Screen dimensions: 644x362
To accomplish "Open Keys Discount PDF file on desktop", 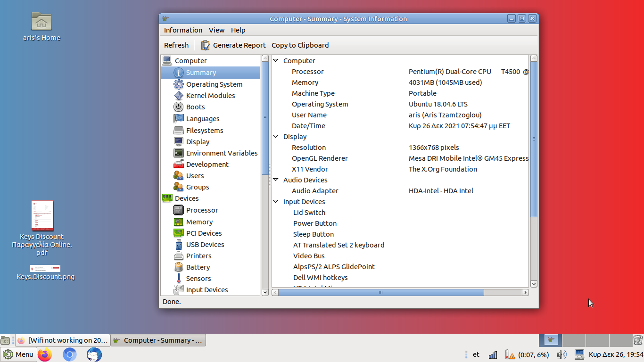I will (x=42, y=229).
